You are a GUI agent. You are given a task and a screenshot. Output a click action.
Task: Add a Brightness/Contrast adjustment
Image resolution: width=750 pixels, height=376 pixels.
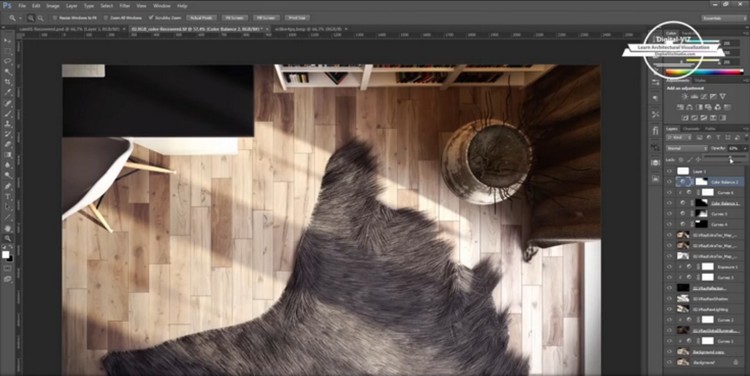coord(684,97)
